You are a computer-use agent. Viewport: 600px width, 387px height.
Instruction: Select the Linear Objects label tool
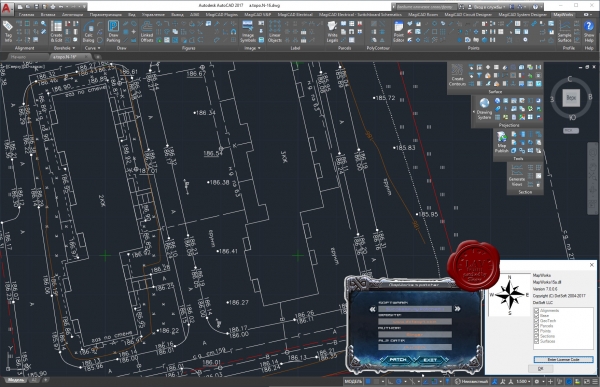[x=275, y=31]
